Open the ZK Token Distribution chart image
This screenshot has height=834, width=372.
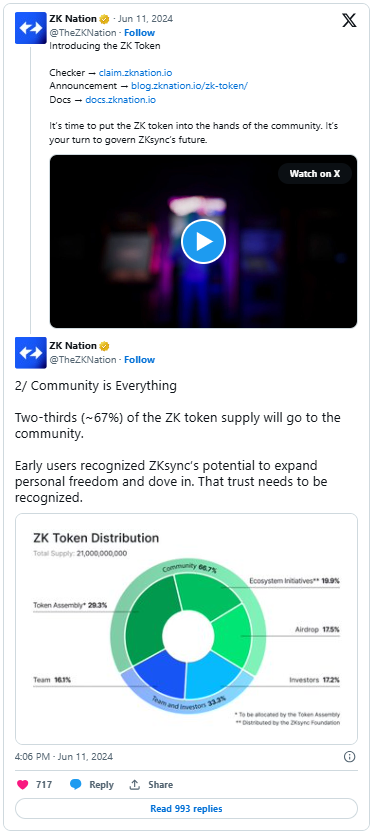(x=186, y=629)
